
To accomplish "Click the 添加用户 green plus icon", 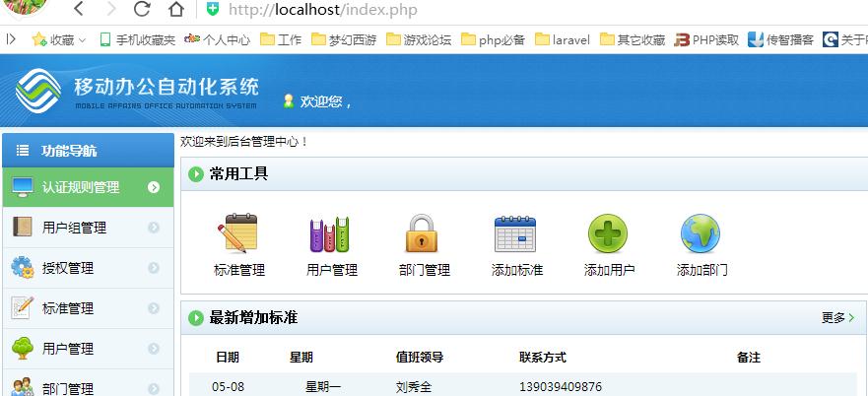I will (608, 234).
